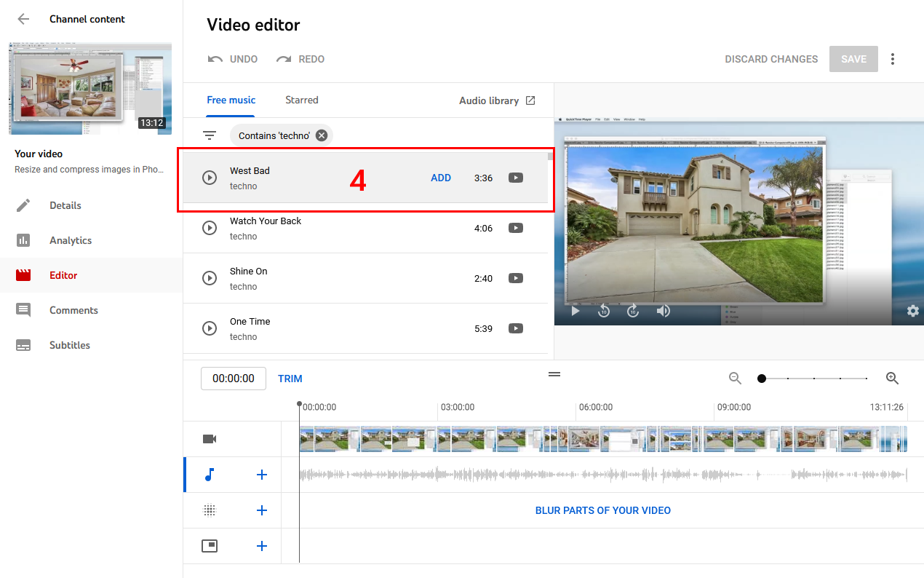Image resolution: width=924 pixels, height=578 pixels.
Task: Open preview settings gear icon
Action: click(x=913, y=311)
